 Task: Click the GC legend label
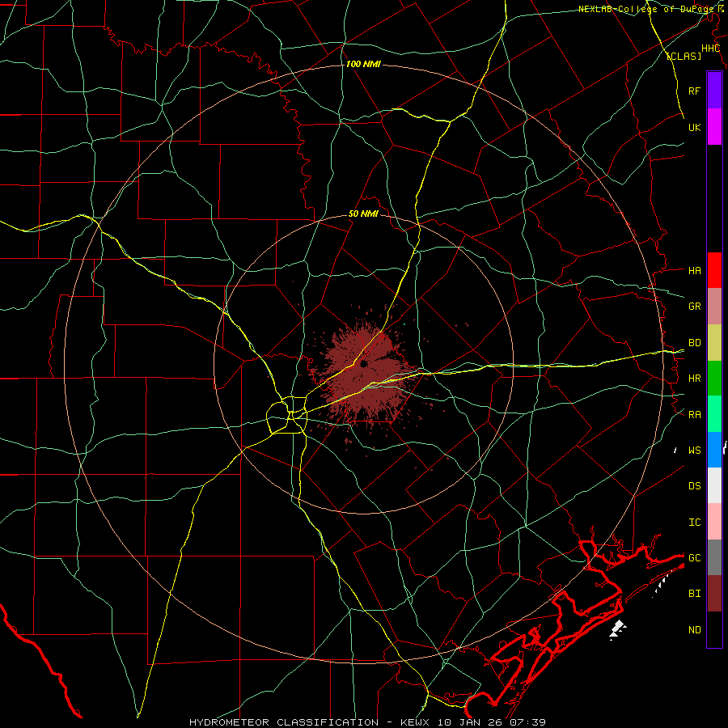[x=694, y=558]
